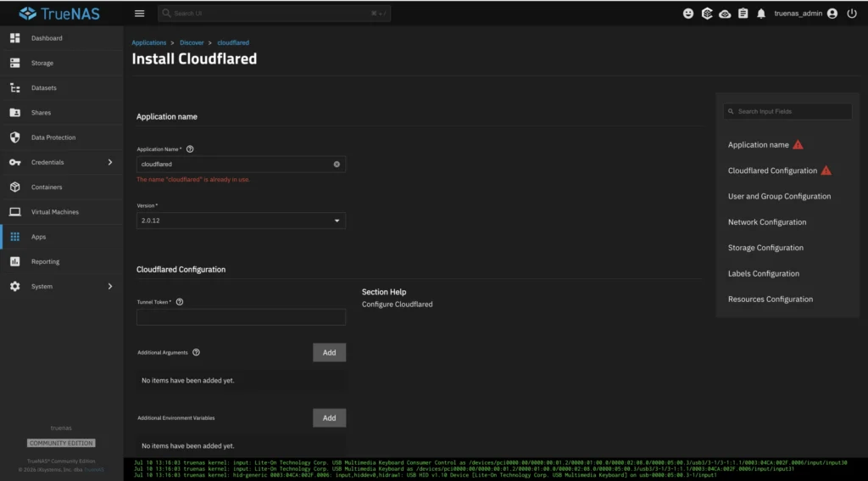868x481 pixels.
Task: Click the TrueNAS link in footer
Action: coord(94,470)
